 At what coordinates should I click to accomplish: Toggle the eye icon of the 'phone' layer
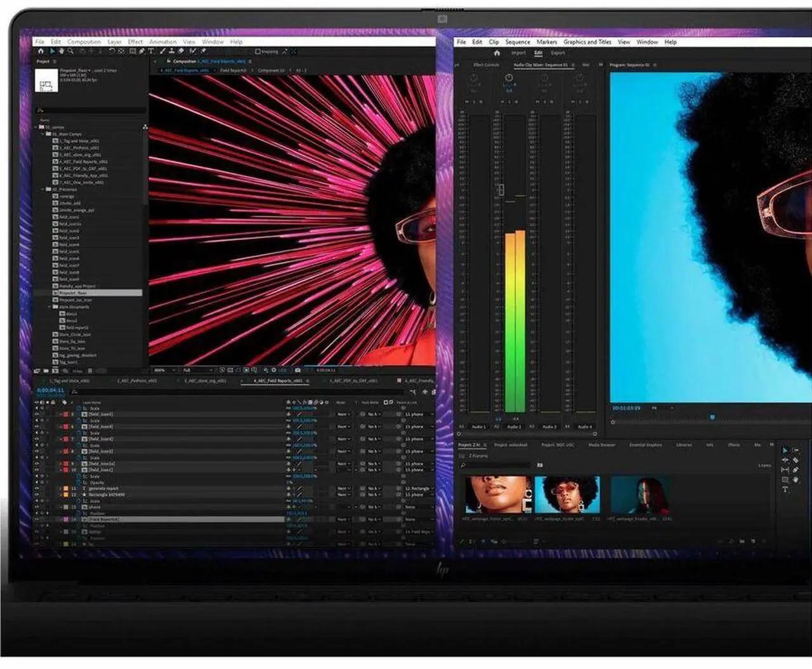(x=36, y=507)
